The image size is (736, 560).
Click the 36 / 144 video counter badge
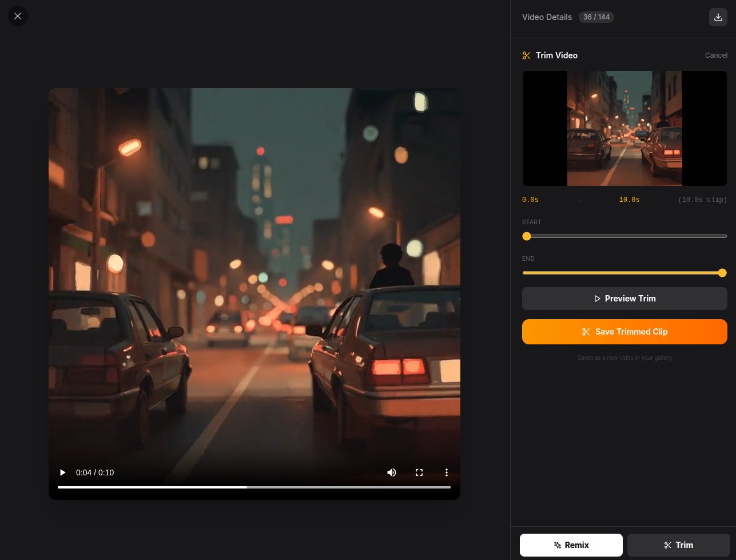(x=596, y=17)
